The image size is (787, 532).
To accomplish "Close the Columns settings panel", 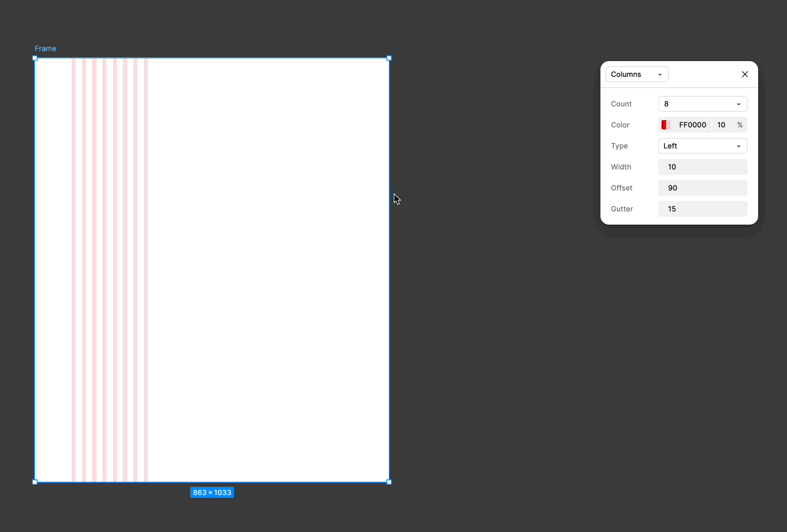I will pyautogui.click(x=744, y=74).
